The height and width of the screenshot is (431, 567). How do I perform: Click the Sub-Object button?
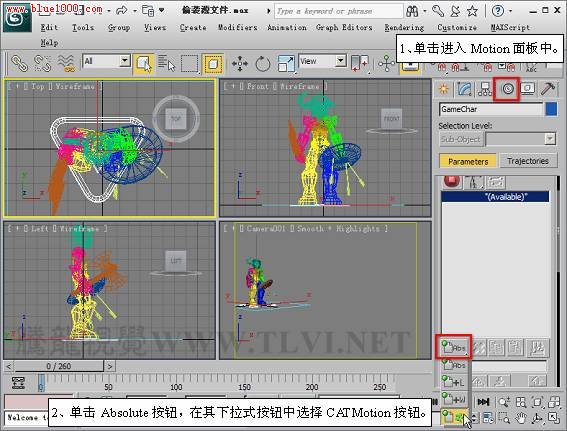tap(461, 139)
